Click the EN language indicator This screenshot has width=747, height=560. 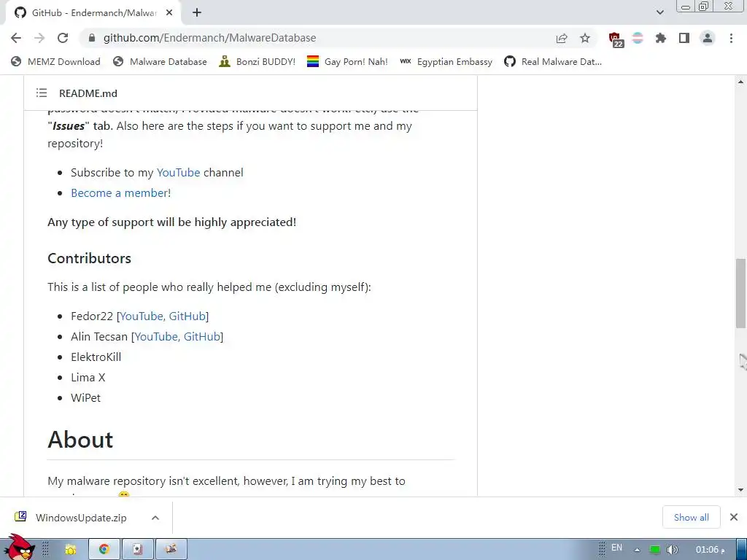point(616,548)
